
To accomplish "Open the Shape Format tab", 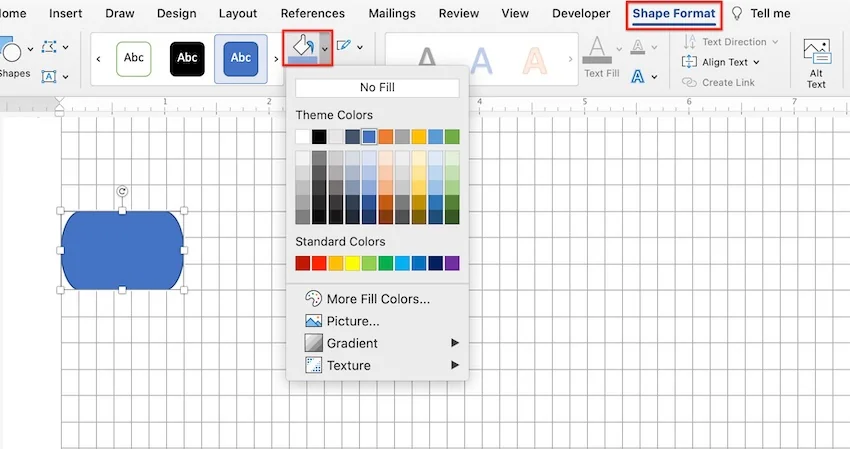I will (674, 14).
